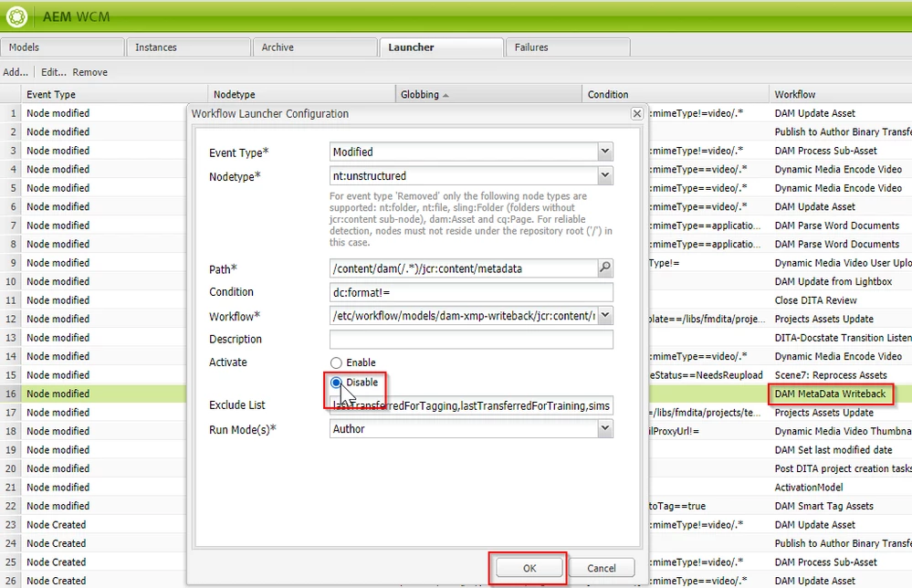Image resolution: width=912 pixels, height=588 pixels.
Task: Select the Enable radio button
Action: (336, 362)
